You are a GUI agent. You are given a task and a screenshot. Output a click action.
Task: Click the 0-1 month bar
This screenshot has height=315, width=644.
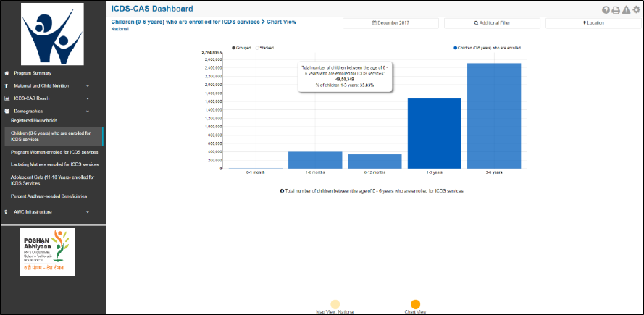[256, 168]
